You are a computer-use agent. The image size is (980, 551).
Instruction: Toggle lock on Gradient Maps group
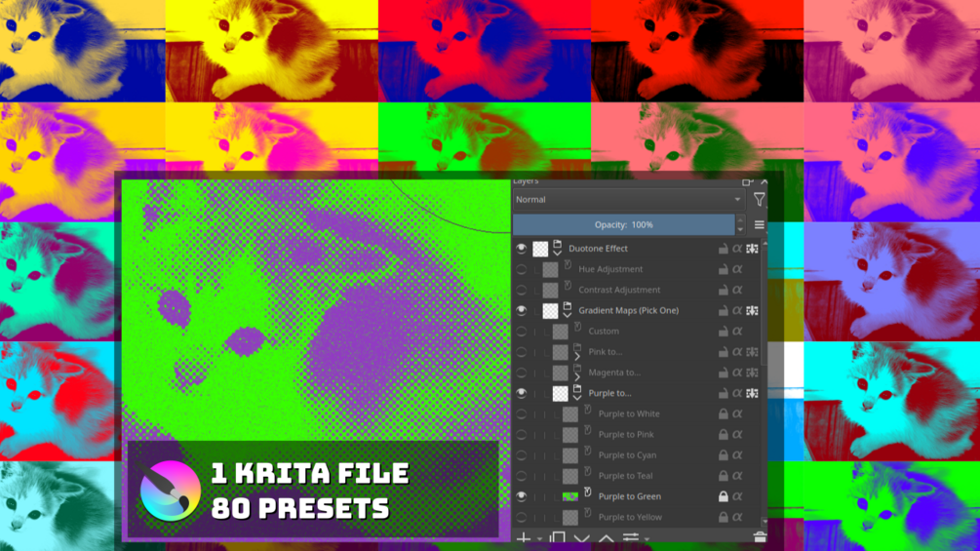724,310
